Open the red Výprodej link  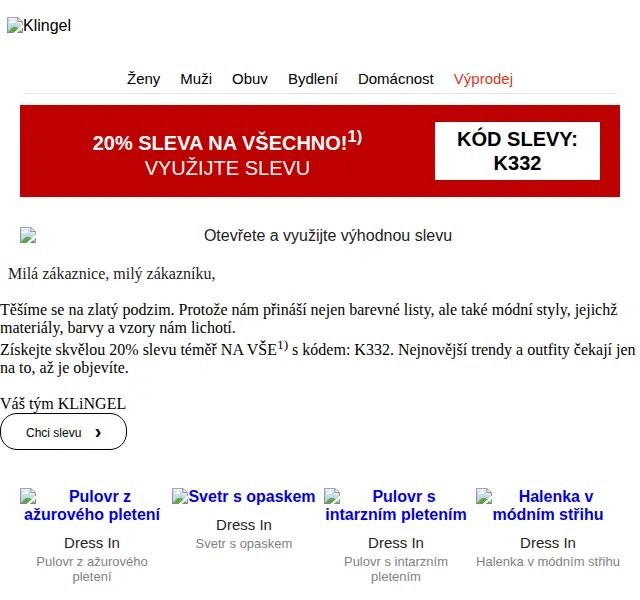click(483, 79)
